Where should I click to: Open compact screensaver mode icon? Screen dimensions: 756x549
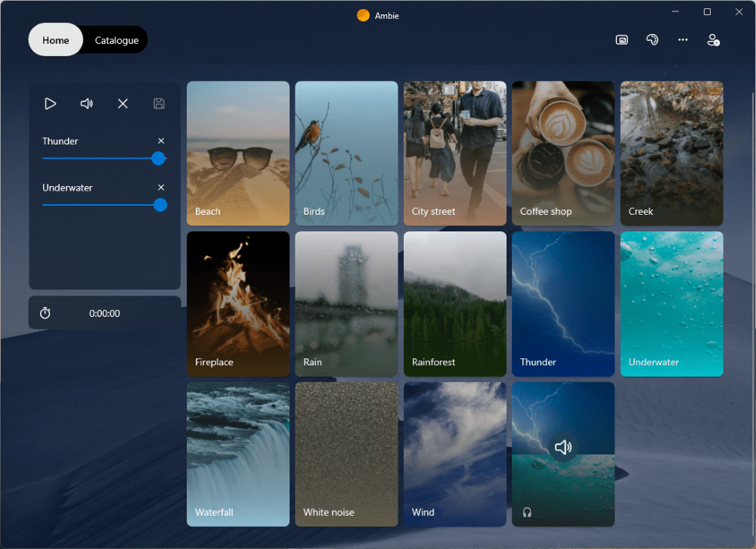click(622, 40)
